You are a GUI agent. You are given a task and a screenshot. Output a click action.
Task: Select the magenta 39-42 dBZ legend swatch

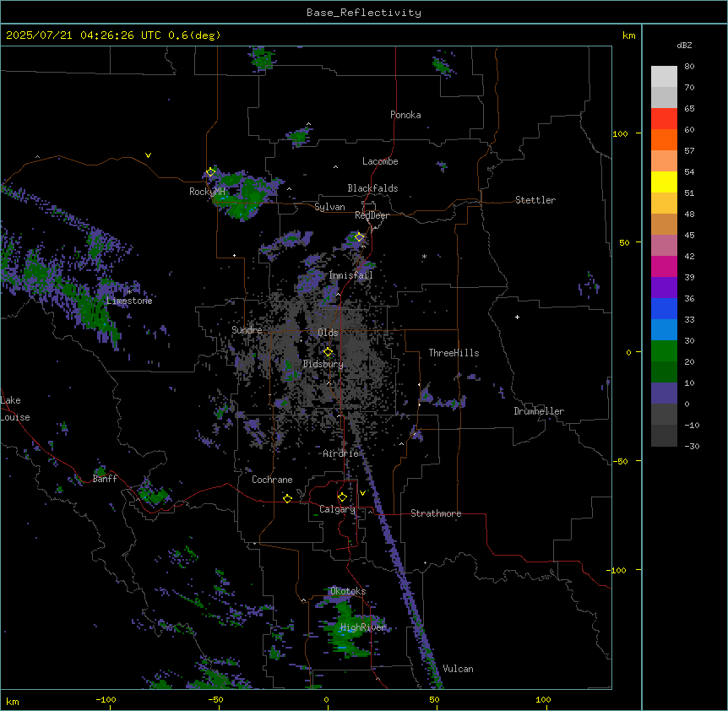pyautogui.click(x=664, y=266)
